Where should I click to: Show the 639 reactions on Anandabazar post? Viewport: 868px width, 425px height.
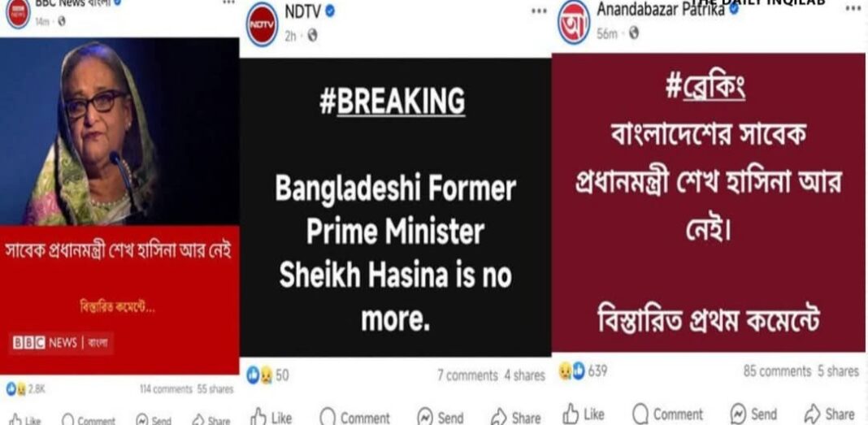tap(583, 371)
